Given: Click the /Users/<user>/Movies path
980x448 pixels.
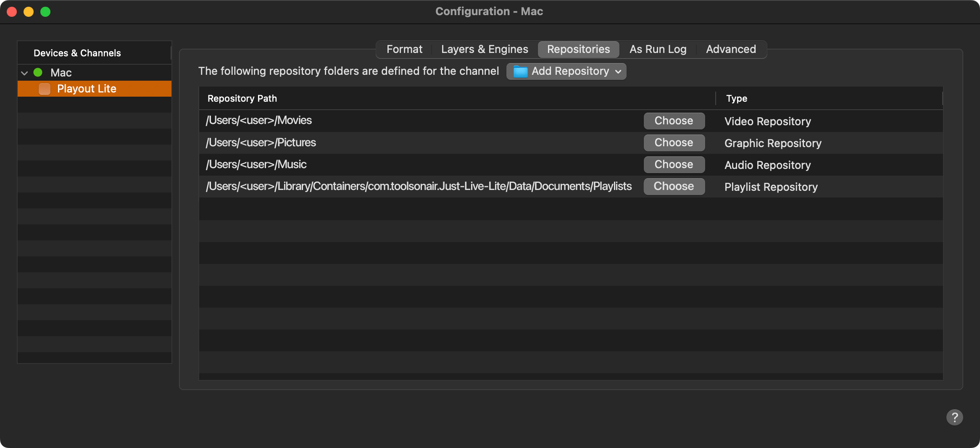Looking at the screenshot, I should tap(258, 120).
